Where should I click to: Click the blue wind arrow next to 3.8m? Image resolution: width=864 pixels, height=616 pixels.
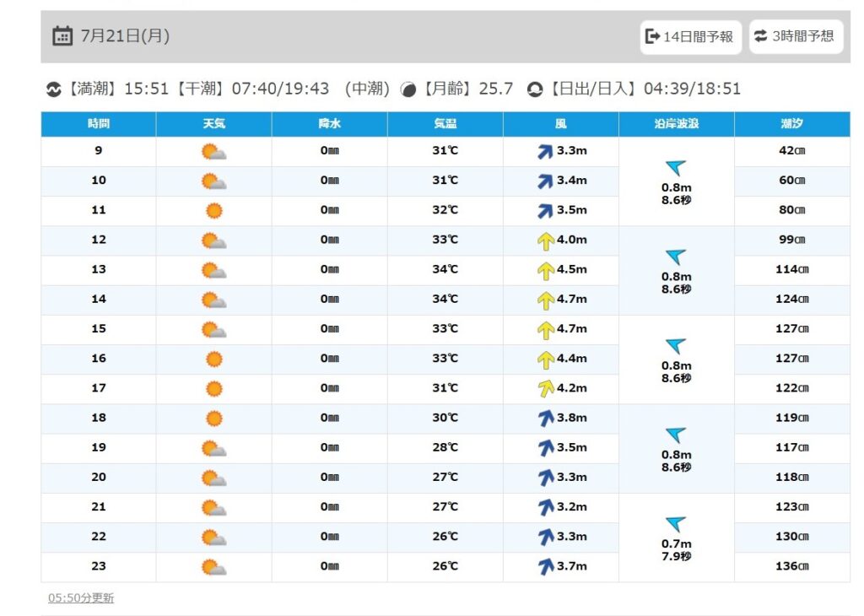pyautogui.click(x=546, y=419)
